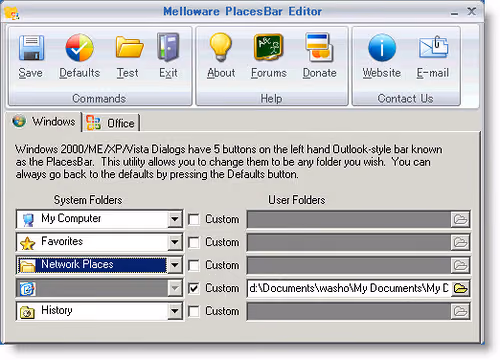This screenshot has height=360, width=500.
Task: Click the Favorites star icon
Action: (28, 243)
